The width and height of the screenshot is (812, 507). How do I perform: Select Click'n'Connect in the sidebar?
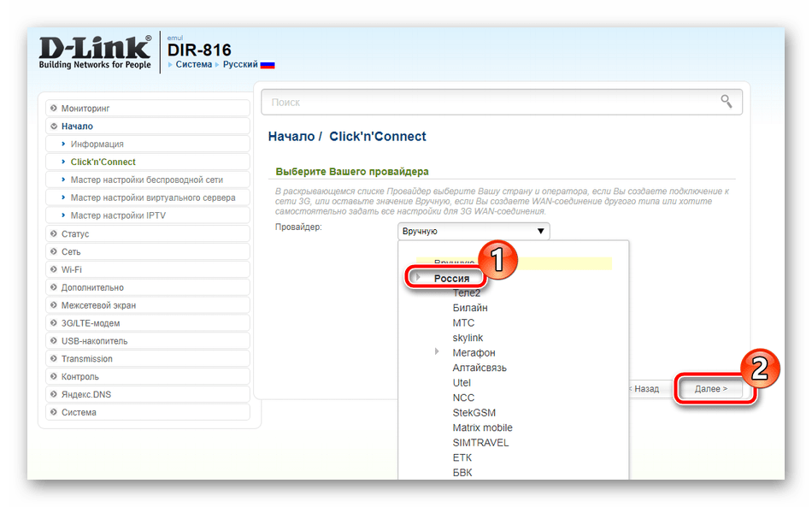(x=148, y=162)
